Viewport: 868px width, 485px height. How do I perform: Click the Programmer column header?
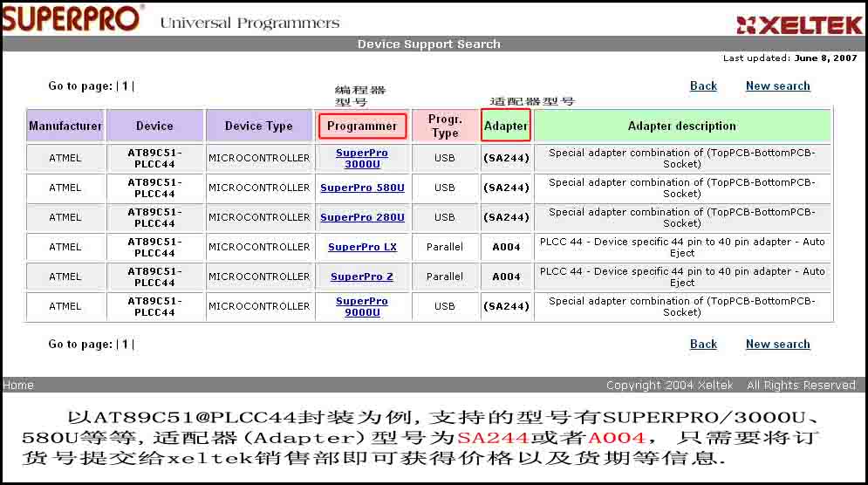click(x=362, y=126)
